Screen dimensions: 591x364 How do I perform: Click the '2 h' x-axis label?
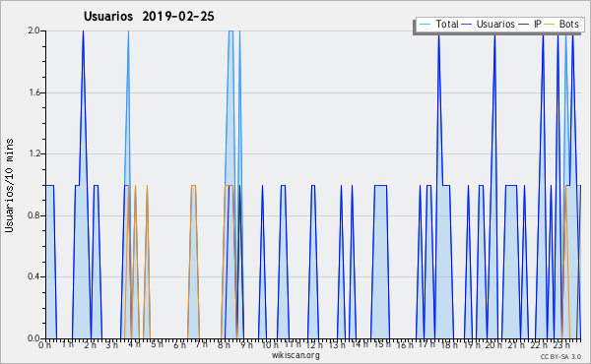click(x=90, y=345)
